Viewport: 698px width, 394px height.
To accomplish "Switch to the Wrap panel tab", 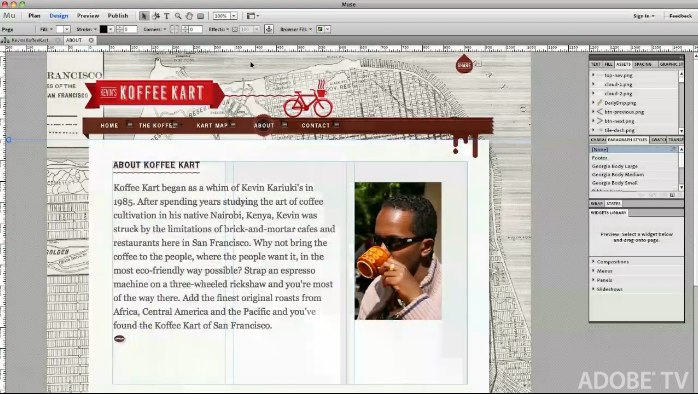I will [x=596, y=203].
